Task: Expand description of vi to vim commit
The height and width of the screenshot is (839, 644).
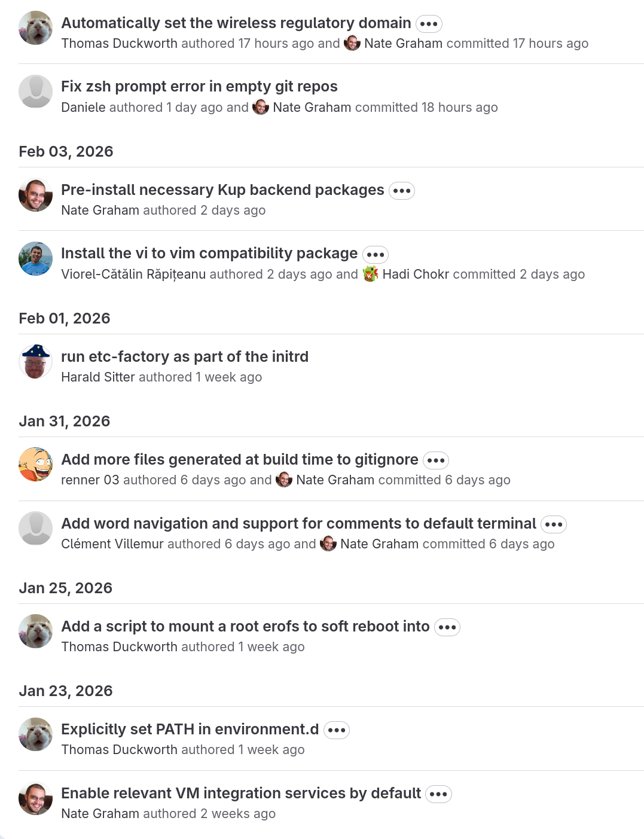Action: coord(376,254)
